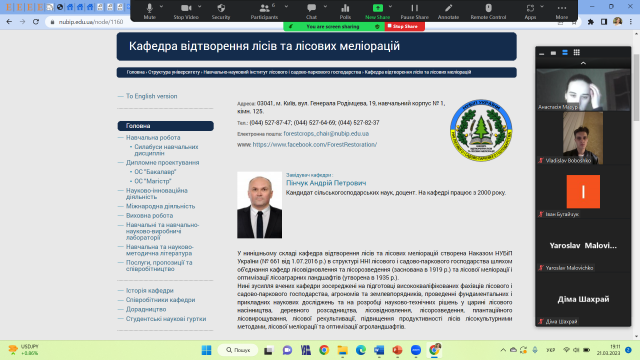This screenshot has height=360, width=640.
Task: Show hidden tray icons chevron
Action: (503, 350)
